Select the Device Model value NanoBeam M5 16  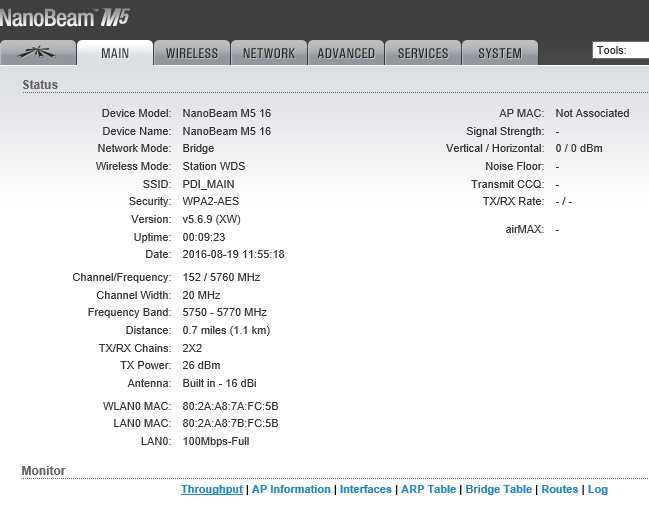point(227,113)
